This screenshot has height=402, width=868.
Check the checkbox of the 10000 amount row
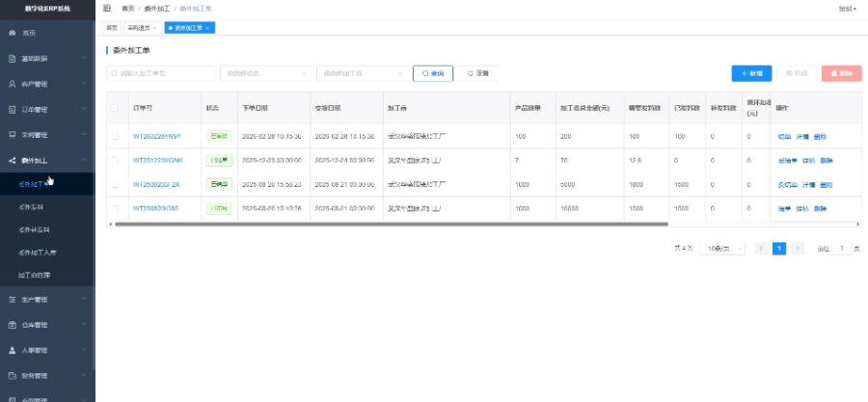click(x=115, y=208)
